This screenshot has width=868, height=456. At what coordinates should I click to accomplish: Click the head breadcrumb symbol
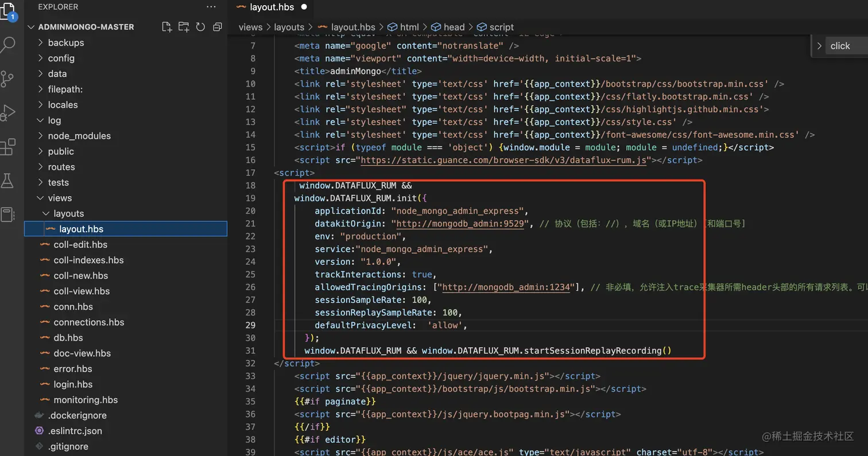click(447, 27)
